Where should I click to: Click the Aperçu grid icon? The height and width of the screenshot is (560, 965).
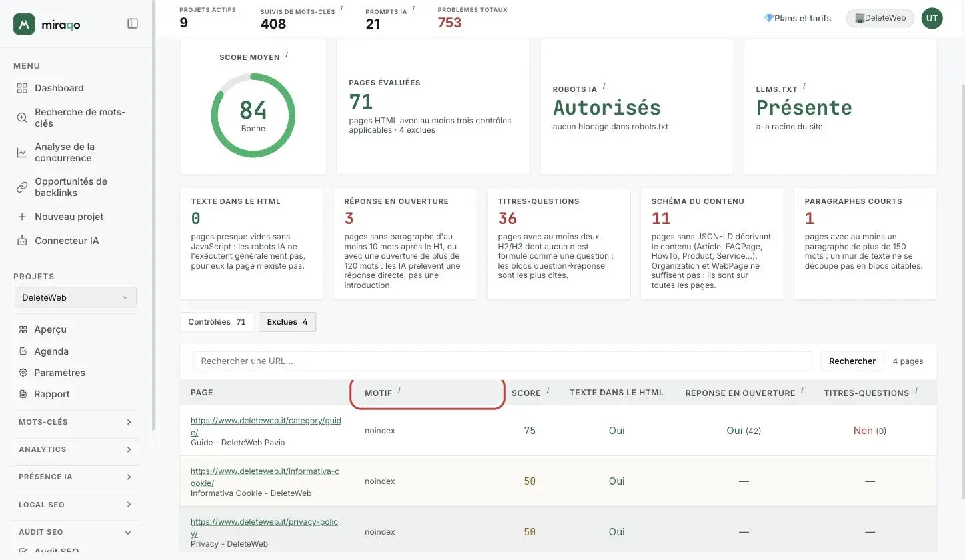23,329
